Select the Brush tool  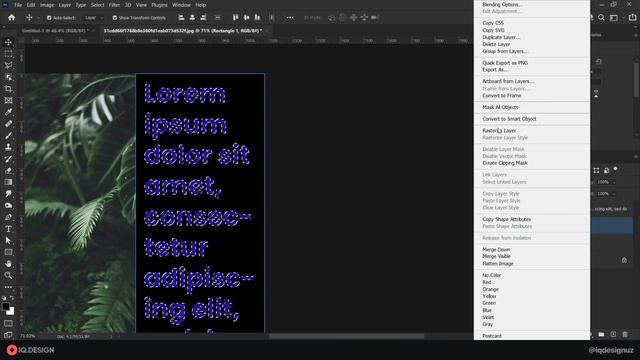pos(8,136)
